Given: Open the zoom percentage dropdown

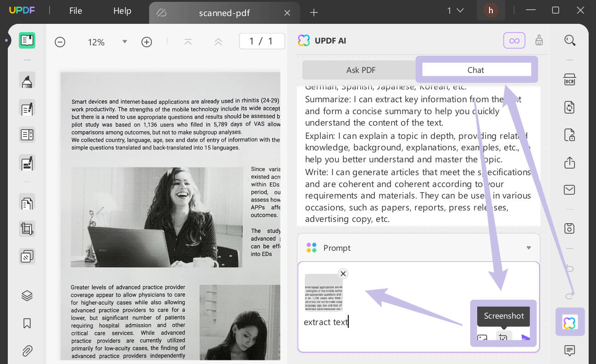Looking at the screenshot, I should point(125,42).
